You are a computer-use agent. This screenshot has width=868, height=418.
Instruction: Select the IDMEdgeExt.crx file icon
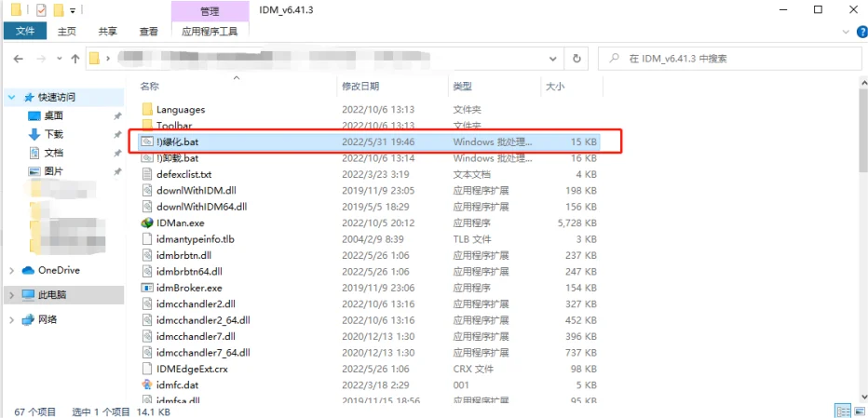(147, 369)
